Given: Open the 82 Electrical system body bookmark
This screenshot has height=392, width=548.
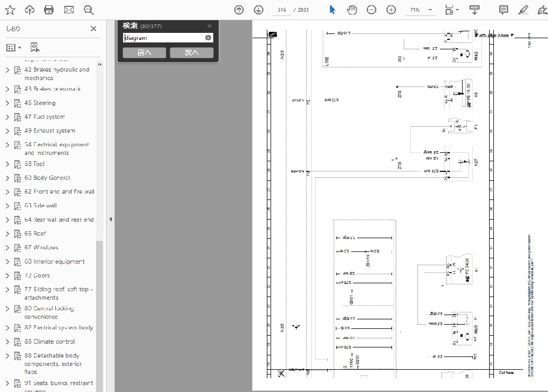Looking at the screenshot, I should [x=59, y=328].
